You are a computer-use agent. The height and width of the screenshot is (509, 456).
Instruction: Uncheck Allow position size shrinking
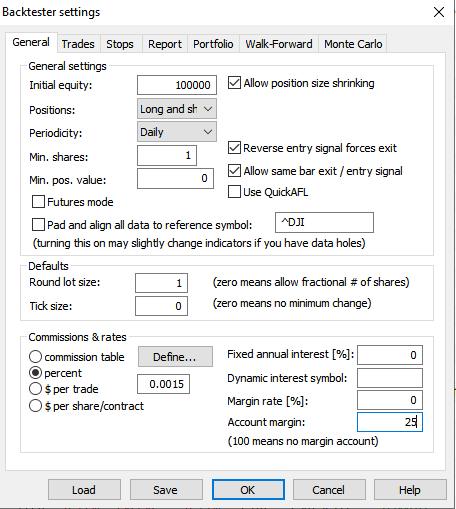point(234,83)
